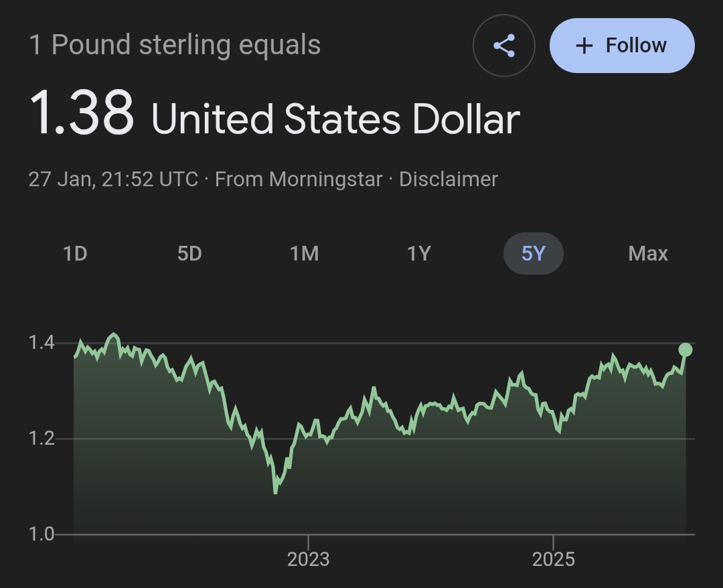The image size is (723, 588).
Task: Show the 1Y chart view
Action: tap(418, 254)
